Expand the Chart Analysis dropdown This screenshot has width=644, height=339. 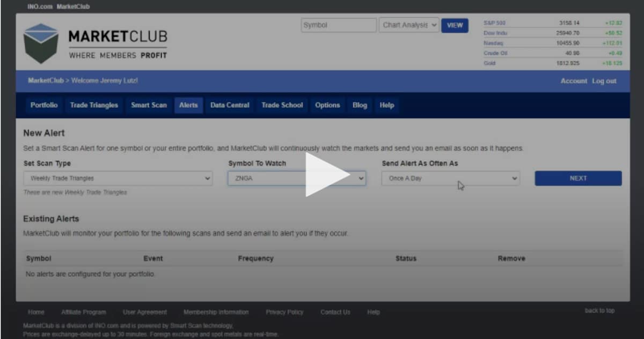pyautogui.click(x=409, y=25)
